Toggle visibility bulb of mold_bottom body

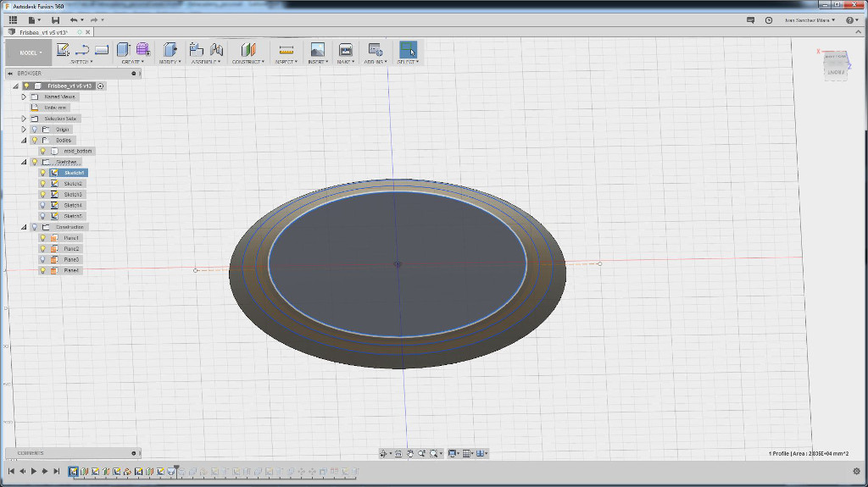pyautogui.click(x=42, y=151)
